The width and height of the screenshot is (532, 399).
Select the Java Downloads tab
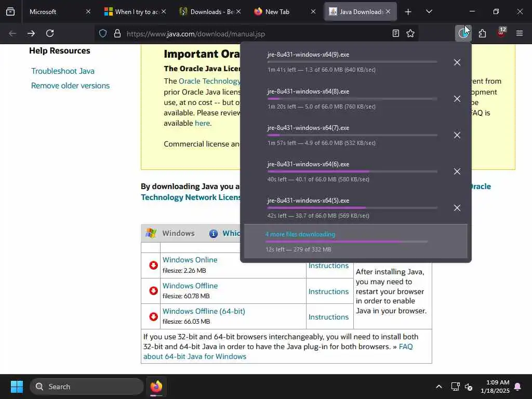click(361, 12)
